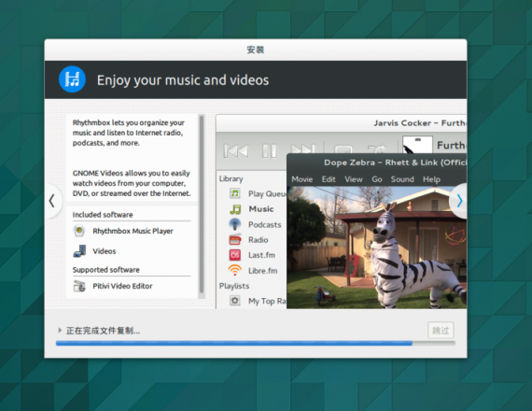Open the Movie menu in Videos window
This screenshot has width=532, height=411.
tap(302, 179)
